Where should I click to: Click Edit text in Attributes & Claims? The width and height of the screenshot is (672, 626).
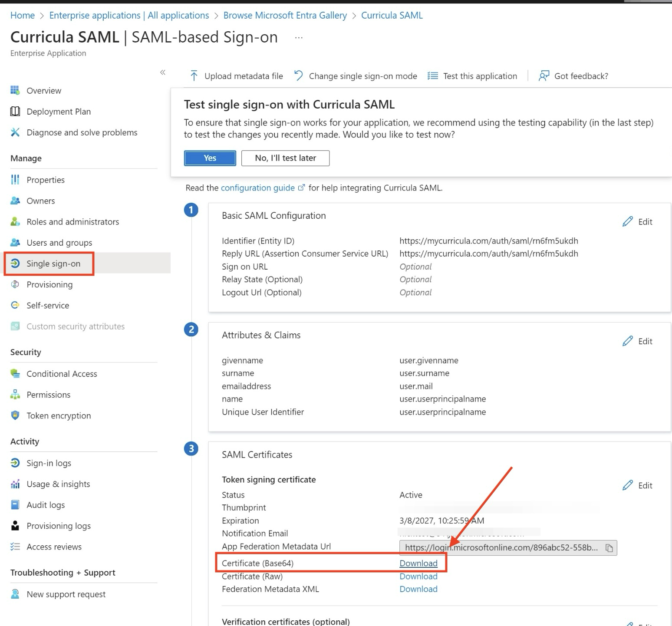pyautogui.click(x=645, y=341)
